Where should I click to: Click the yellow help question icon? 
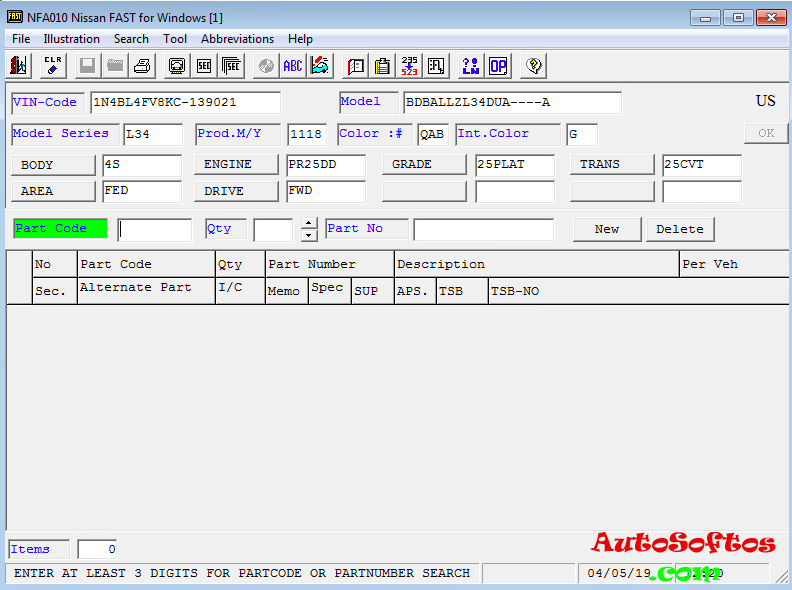point(533,66)
